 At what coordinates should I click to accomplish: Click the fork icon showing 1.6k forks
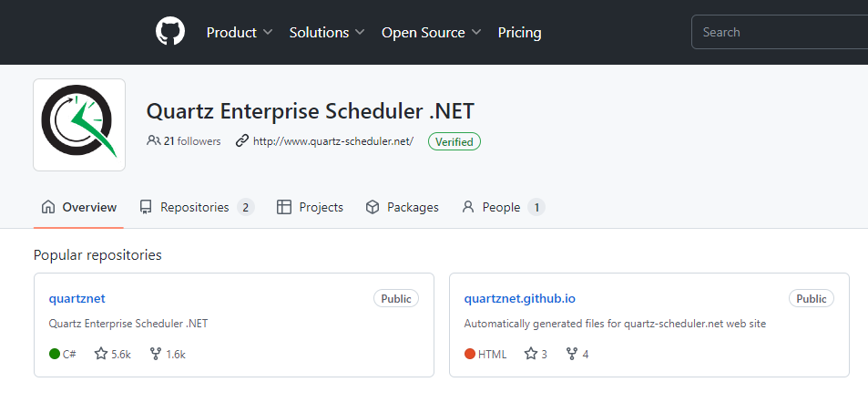click(x=155, y=354)
